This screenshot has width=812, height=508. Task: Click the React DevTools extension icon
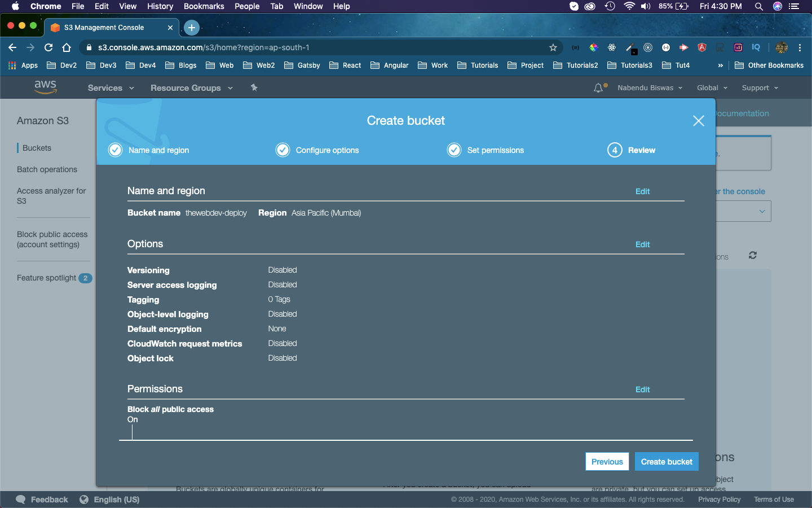point(612,47)
